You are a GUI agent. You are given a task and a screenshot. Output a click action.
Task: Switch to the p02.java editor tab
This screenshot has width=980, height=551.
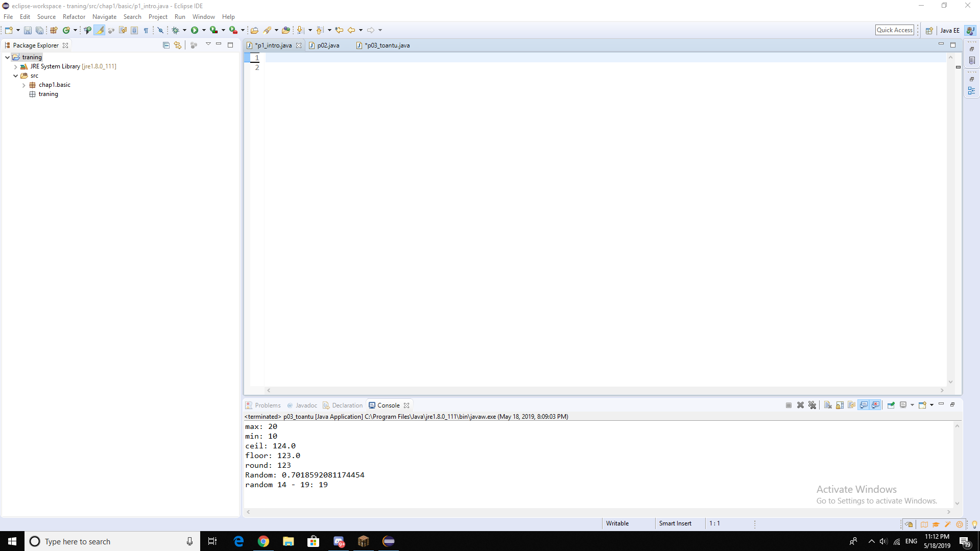click(x=328, y=45)
